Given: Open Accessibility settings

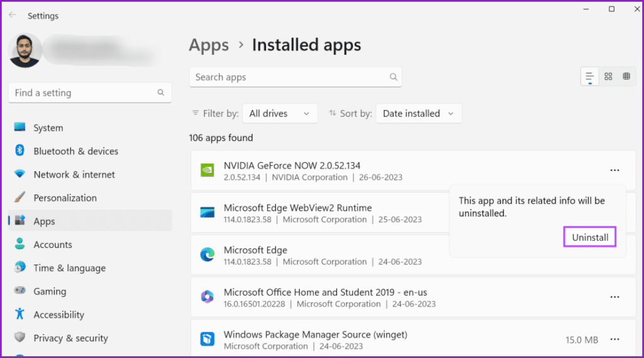Looking at the screenshot, I should [x=90, y=315].
